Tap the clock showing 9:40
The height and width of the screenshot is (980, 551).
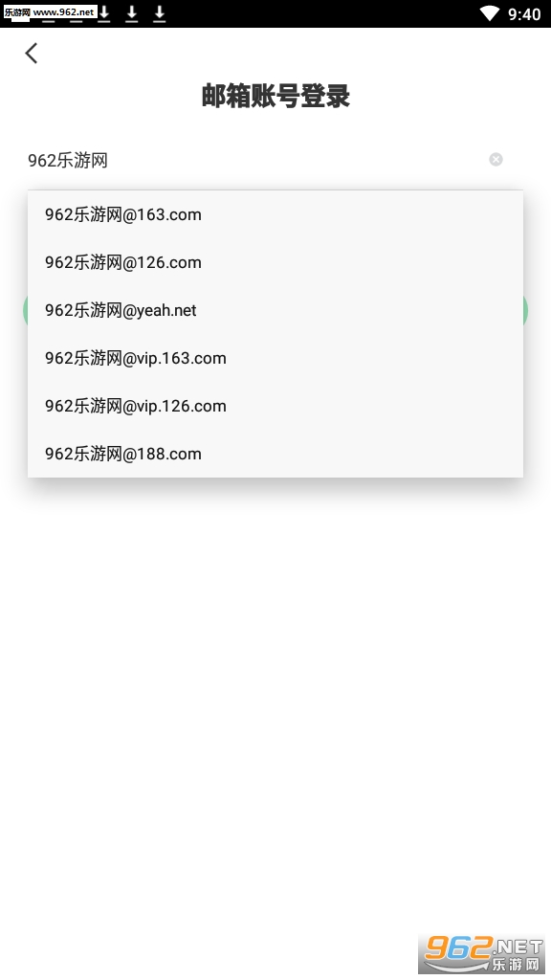[524, 14]
